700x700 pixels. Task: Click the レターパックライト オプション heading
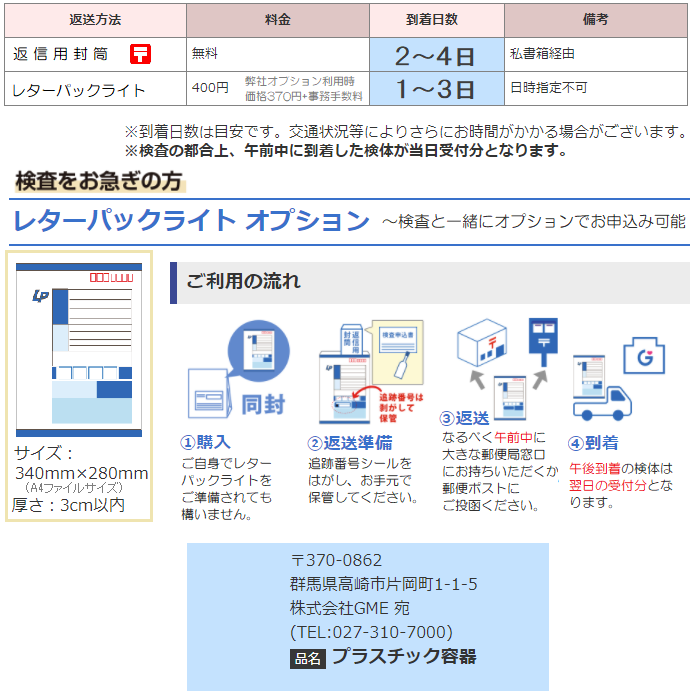pyautogui.click(x=191, y=220)
